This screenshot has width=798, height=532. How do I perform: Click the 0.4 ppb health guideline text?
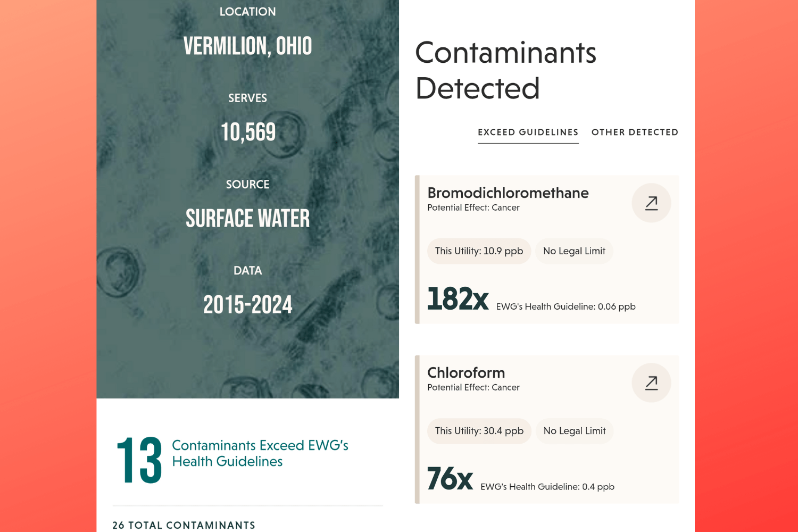(x=547, y=487)
